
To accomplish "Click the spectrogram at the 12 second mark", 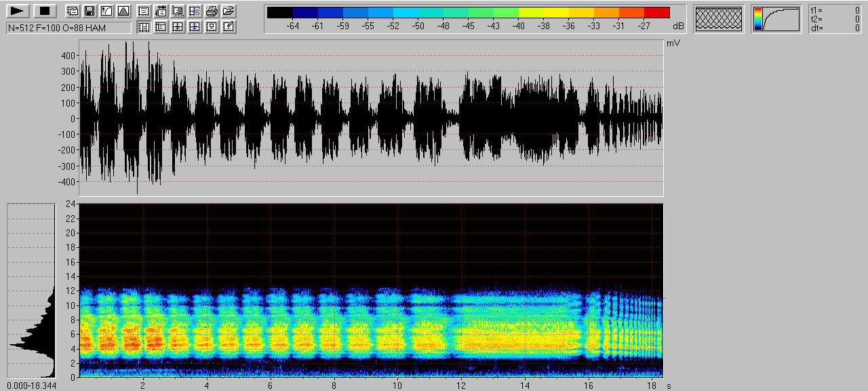I will tap(462, 319).
